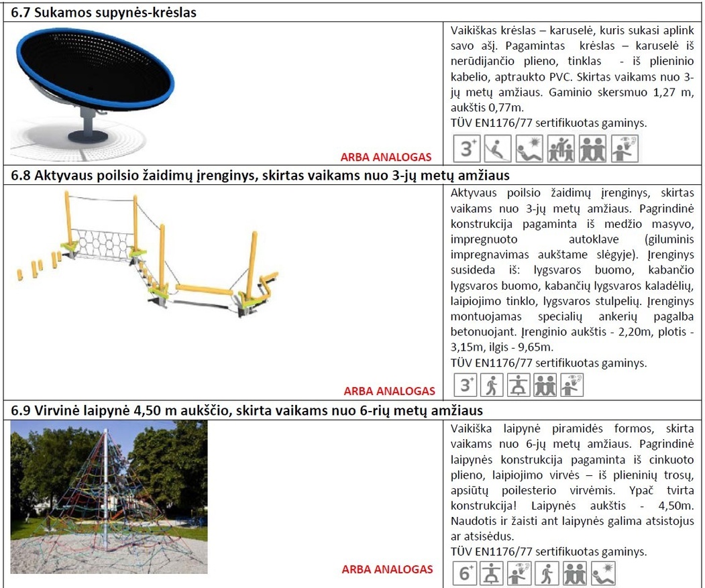This screenshot has width=705, height=588.
Task: Click the senses icon in the 6.7 row
Action: [624, 149]
